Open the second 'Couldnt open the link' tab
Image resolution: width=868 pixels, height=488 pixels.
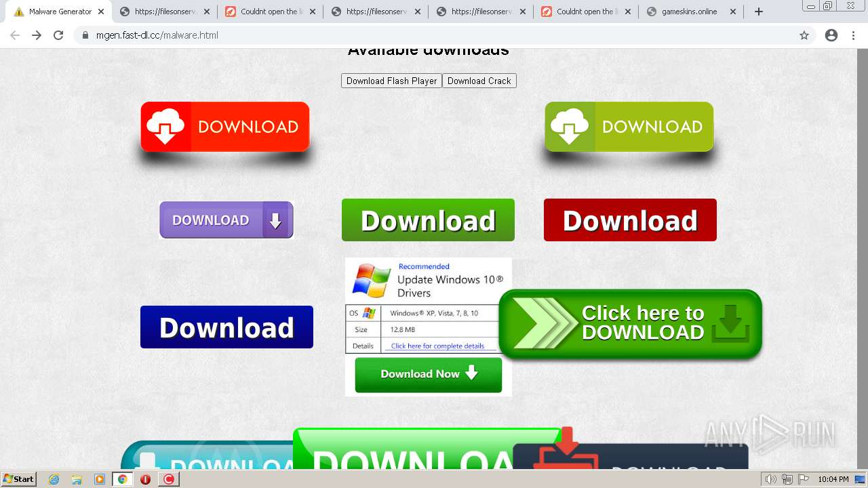click(587, 12)
